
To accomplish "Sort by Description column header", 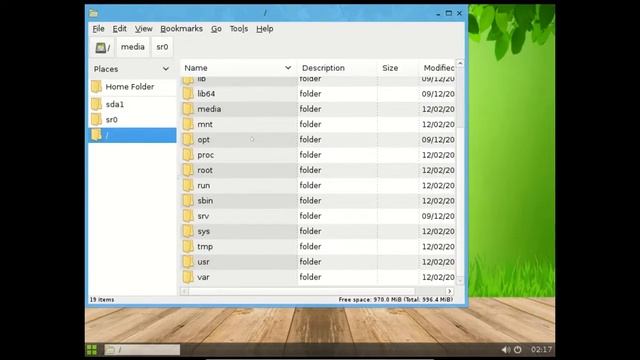I will [x=337, y=68].
